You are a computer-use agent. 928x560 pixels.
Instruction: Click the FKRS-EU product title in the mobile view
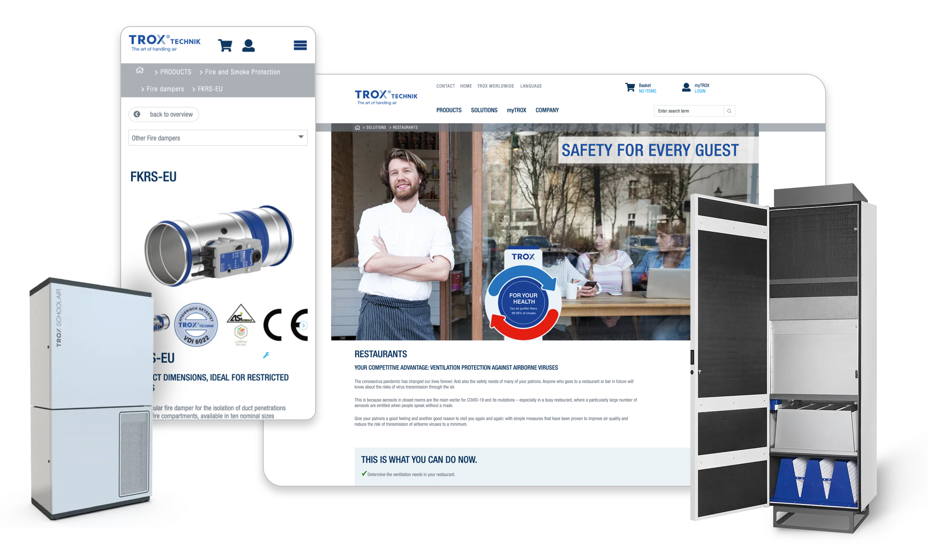[153, 177]
